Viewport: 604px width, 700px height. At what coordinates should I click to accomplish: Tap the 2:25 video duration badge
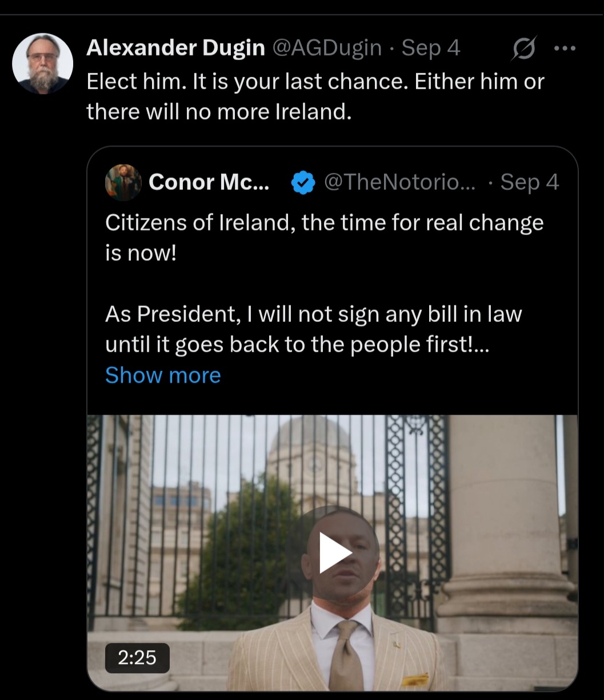[137, 657]
